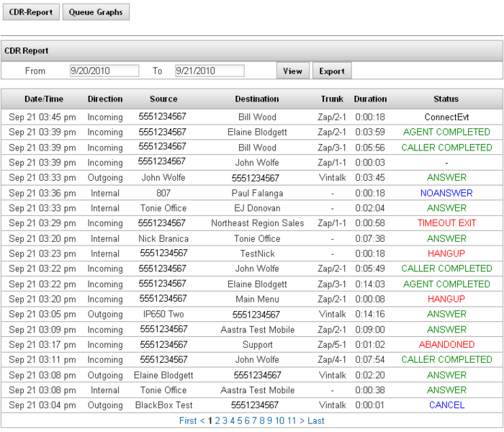Image resolution: width=504 pixels, height=432 pixels.
Task: Click the TIMEOUT EXIT status entry
Action: click(446, 223)
